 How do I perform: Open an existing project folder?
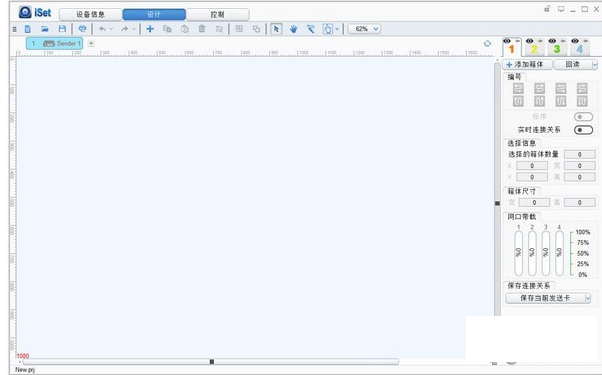pos(45,29)
